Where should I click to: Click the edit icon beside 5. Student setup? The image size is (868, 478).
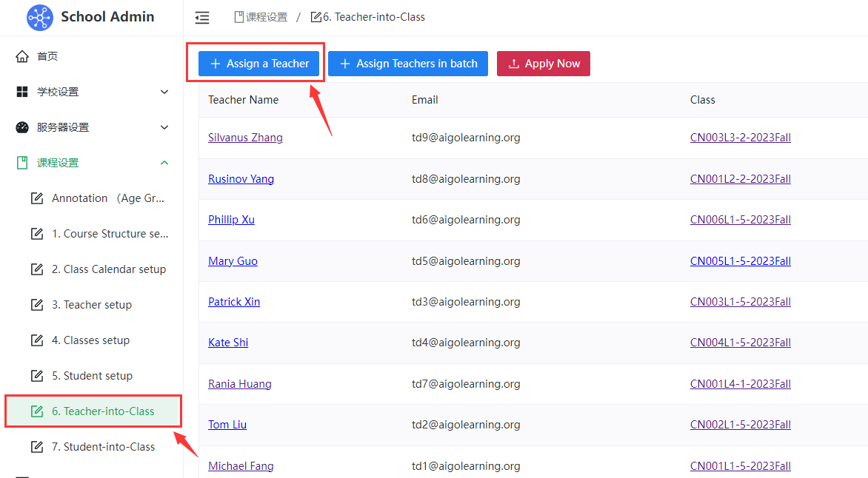coord(37,376)
